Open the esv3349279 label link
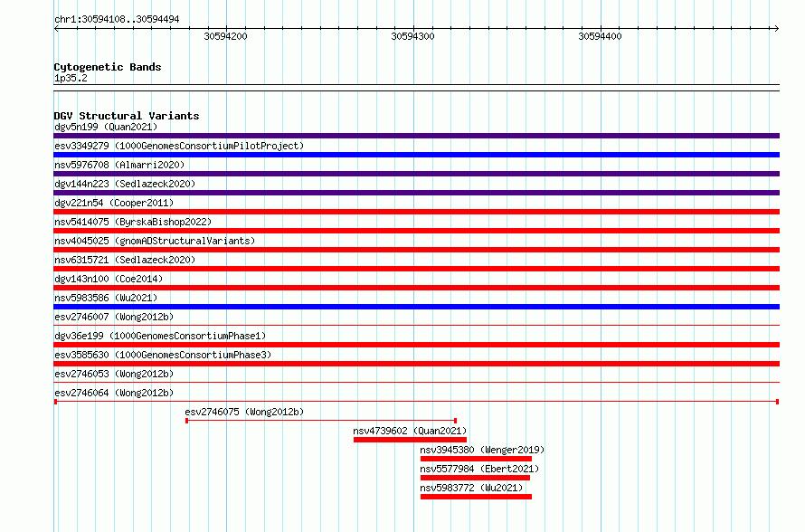The image size is (805, 532). pyautogui.click(x=179, y=146)
